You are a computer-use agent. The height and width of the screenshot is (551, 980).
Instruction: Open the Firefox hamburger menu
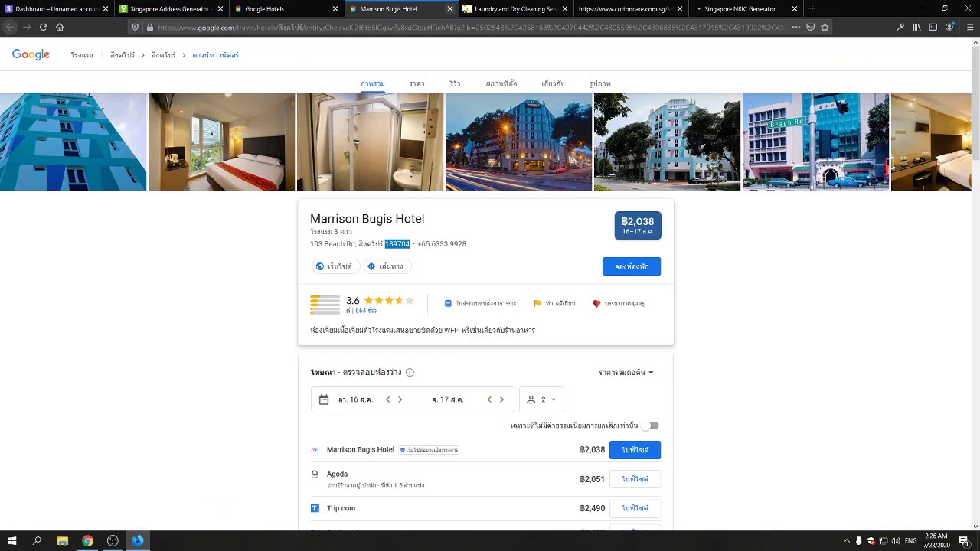coord(970,27)
